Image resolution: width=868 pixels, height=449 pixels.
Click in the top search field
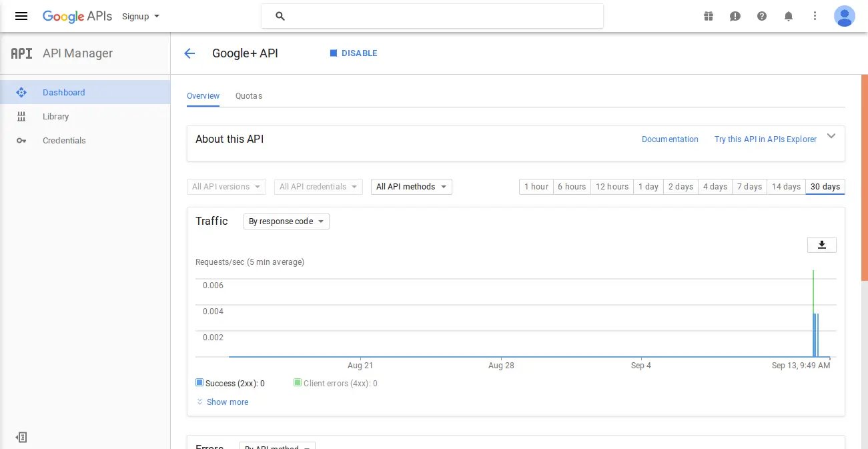coord(440,16)
